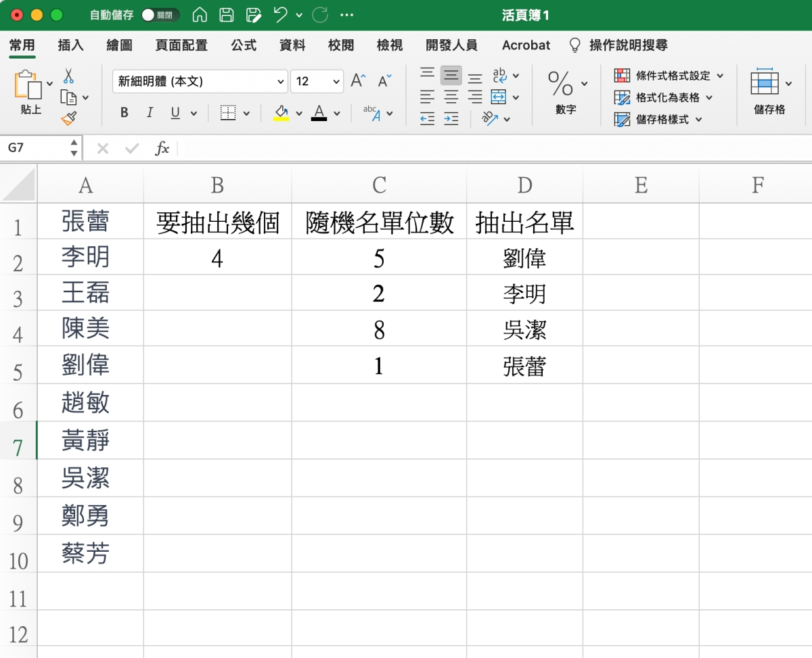Toggle italic formatting

coord(150,113)
